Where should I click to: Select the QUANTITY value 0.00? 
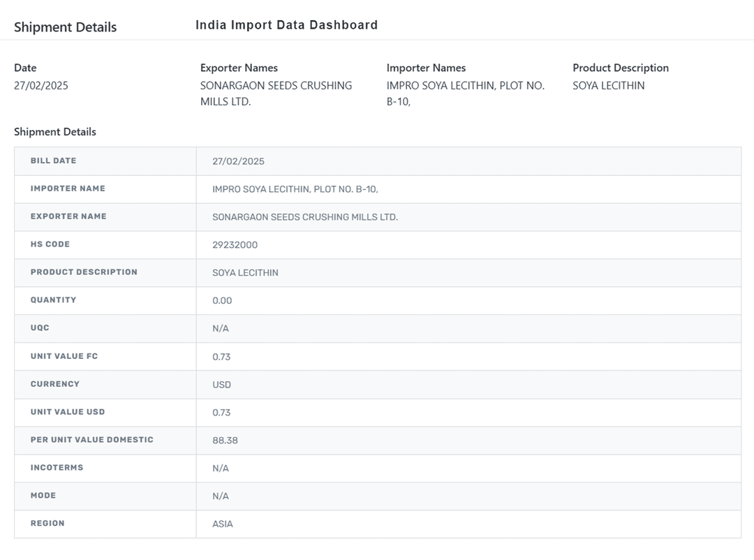point(222,301)
